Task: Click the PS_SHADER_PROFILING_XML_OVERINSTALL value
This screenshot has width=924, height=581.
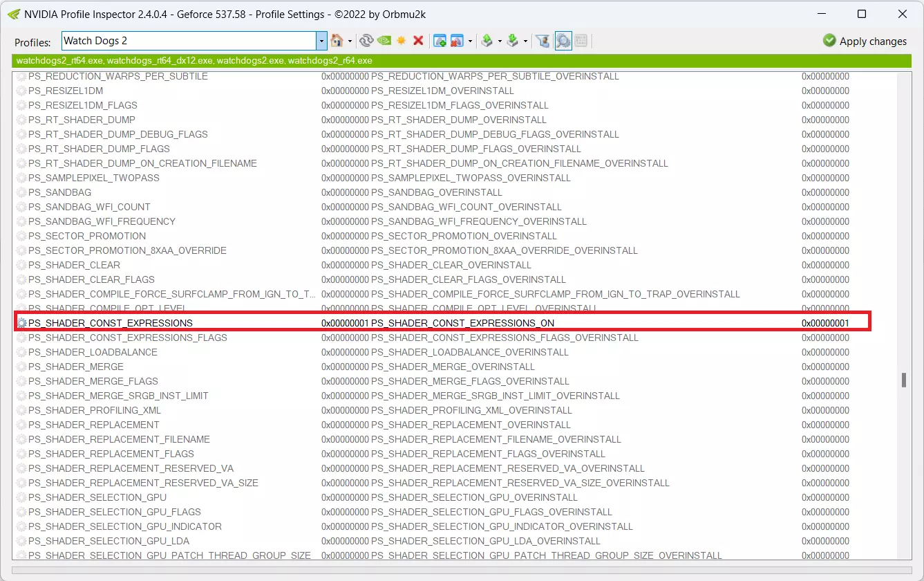Action: tap(471, 410)
